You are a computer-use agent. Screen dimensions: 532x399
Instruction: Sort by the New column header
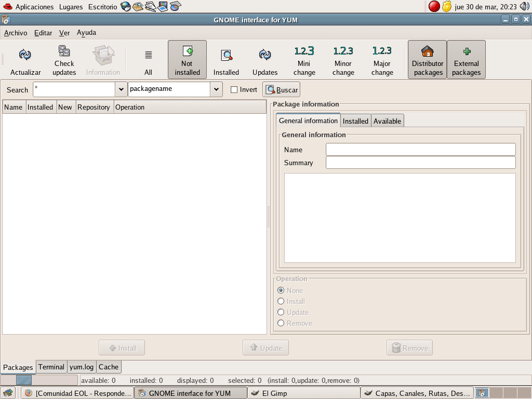[x=66, y=107]
